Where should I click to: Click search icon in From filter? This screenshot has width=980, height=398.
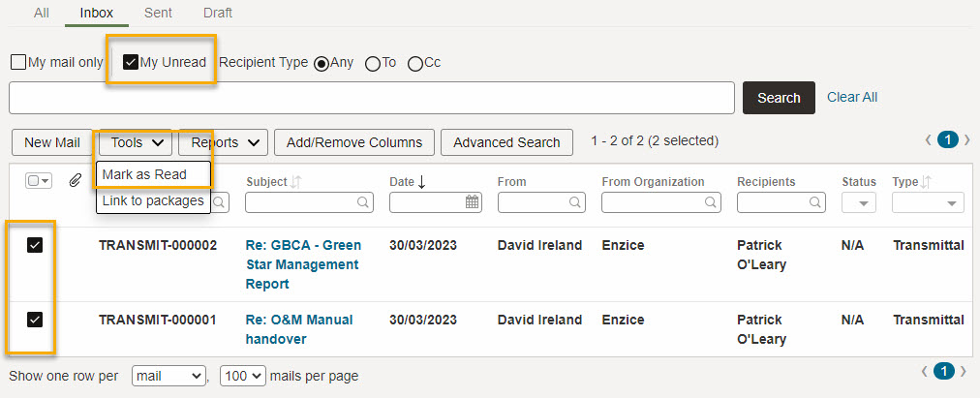pyautogui.click(x=575, y=202)
